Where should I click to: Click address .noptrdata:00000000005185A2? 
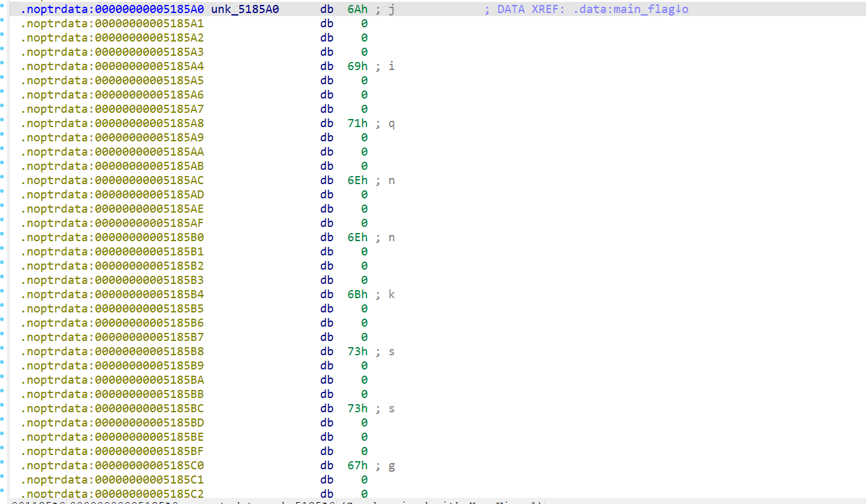[x=112, y=38]
